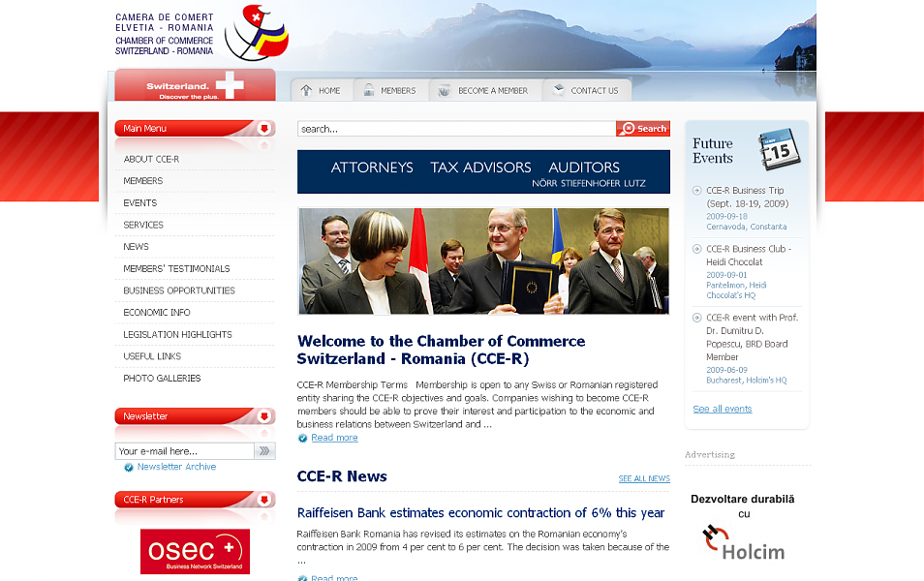This screenshot has height=581, width=924.
Task: Open the osec Business Network partner logo
Action: [195, 552]
